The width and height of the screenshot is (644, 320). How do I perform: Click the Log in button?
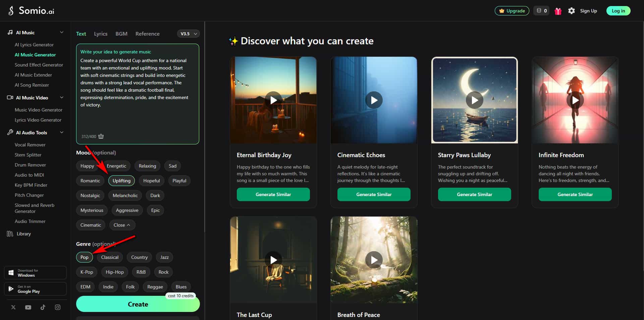[618, 11]
